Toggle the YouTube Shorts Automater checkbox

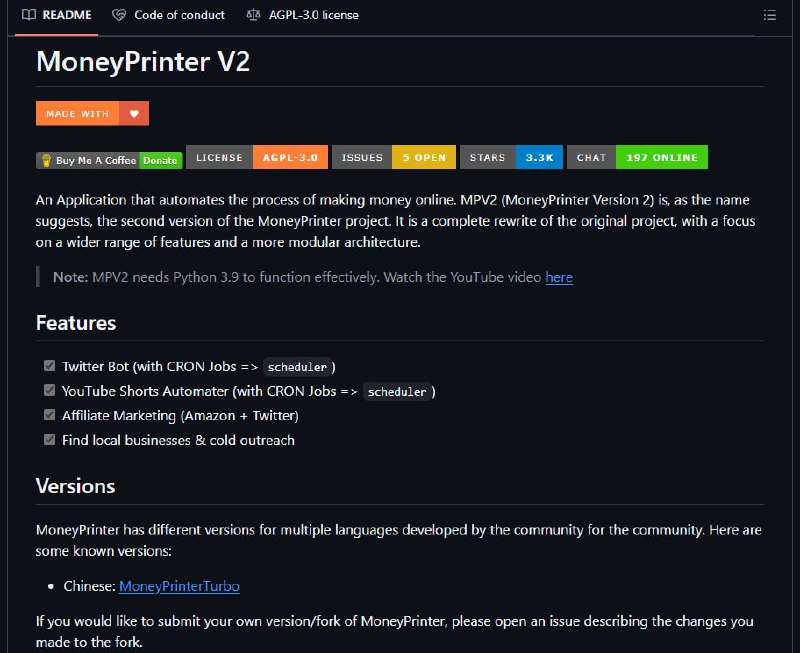click(x=49, y=390)
